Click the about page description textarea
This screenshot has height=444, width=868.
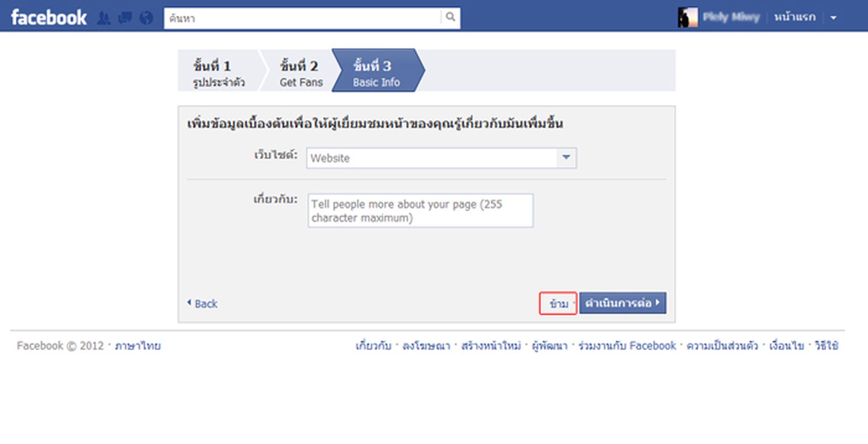pos(420,211)
